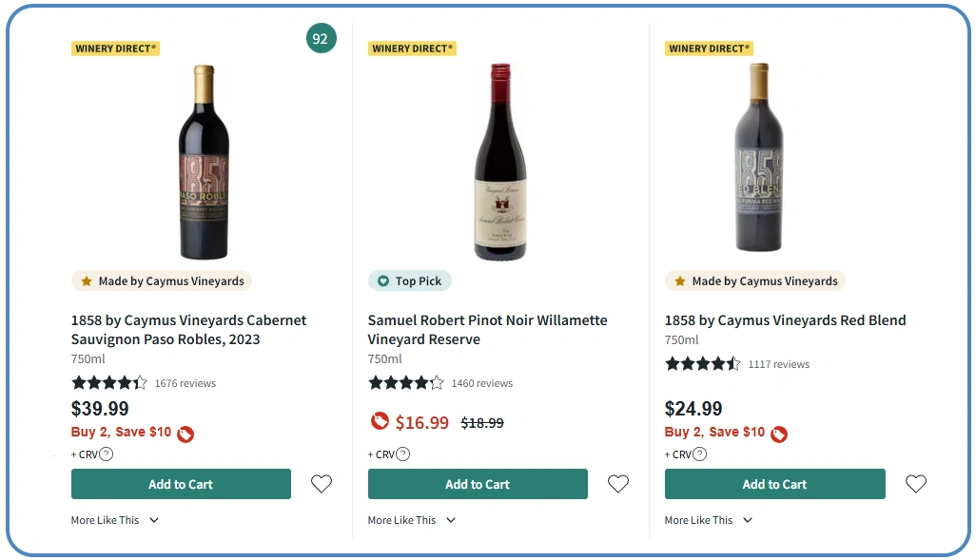Viewport: 976px width, 560px height.
Task: Open the 1676 reviews link
Action: pos(185,383)
